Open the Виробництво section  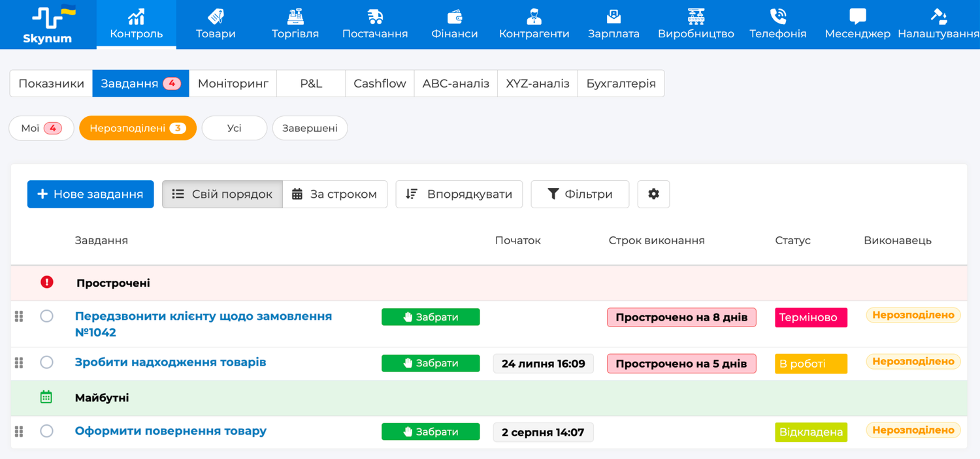point(696,24)
